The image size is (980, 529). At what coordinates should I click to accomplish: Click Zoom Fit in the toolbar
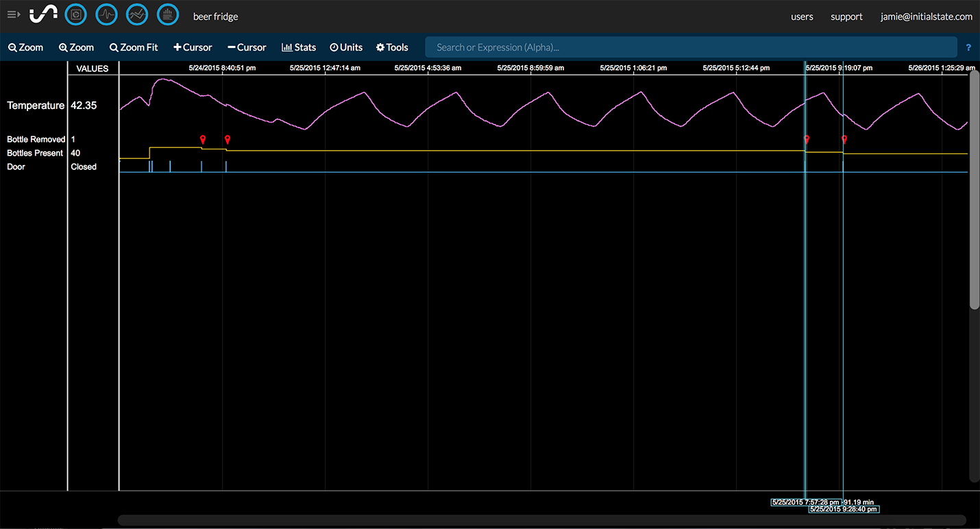pyautogui.click(x=134, y=47)
